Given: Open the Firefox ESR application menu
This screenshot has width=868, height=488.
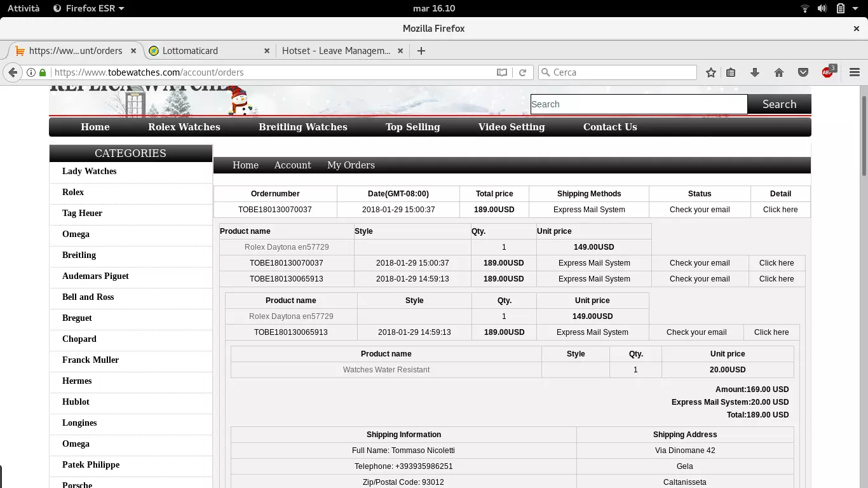Looking at the screenshot, I should pos(88,8).
